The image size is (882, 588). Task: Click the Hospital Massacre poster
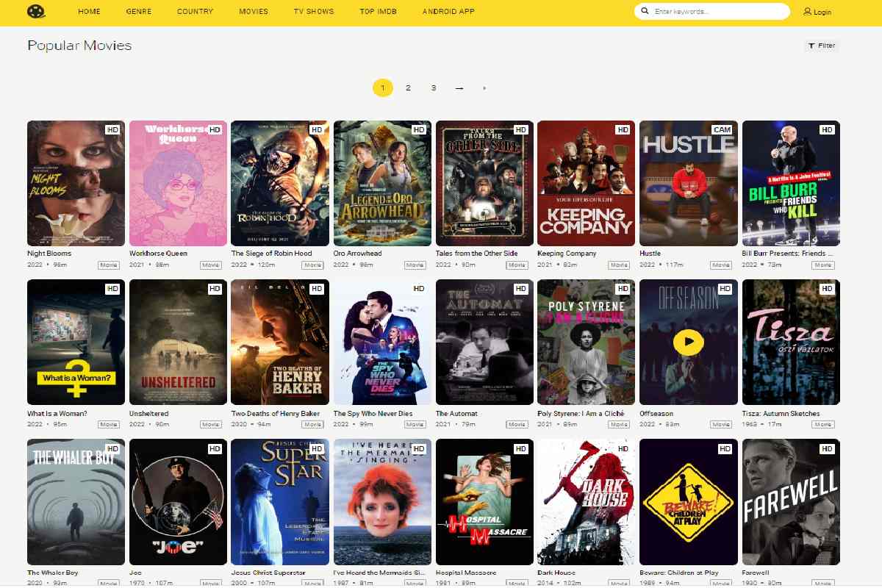click(484, 502)
